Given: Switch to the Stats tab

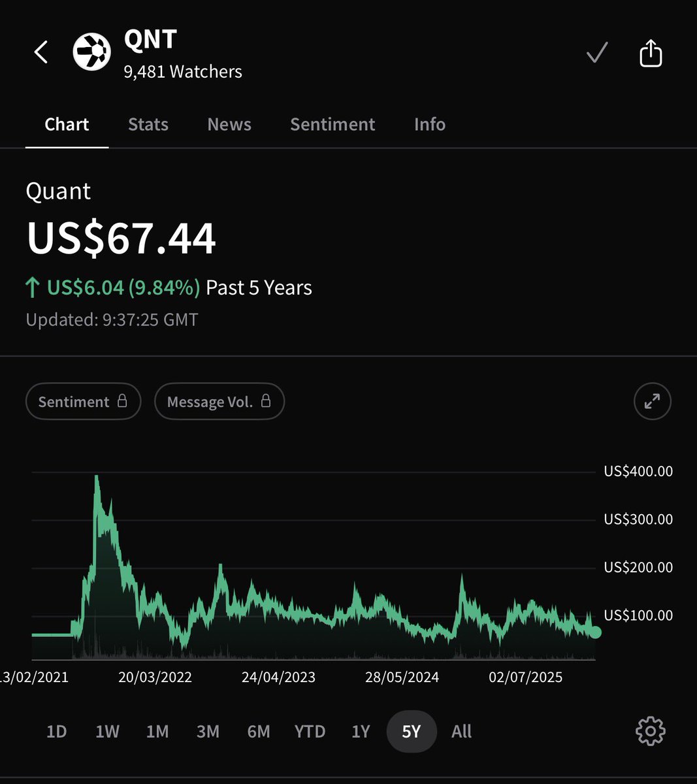Looking at the screenshot, I should (148, 124).
